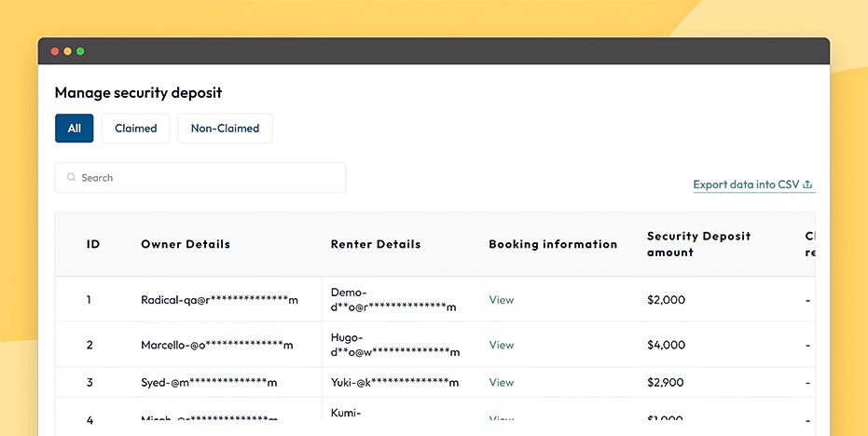
Task: Switch to the Non-Claimed tab
Action: 225,129
